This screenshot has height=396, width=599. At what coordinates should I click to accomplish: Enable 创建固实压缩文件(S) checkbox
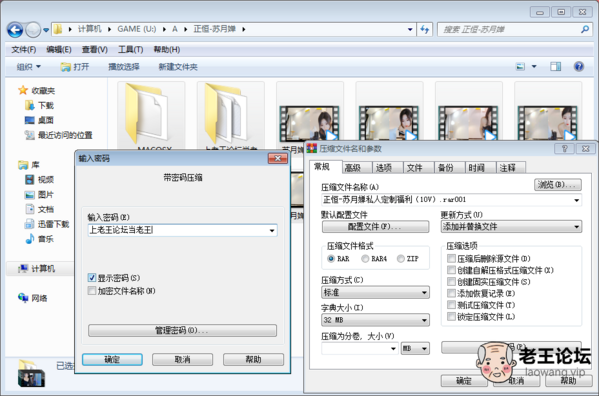click(451, 282)
